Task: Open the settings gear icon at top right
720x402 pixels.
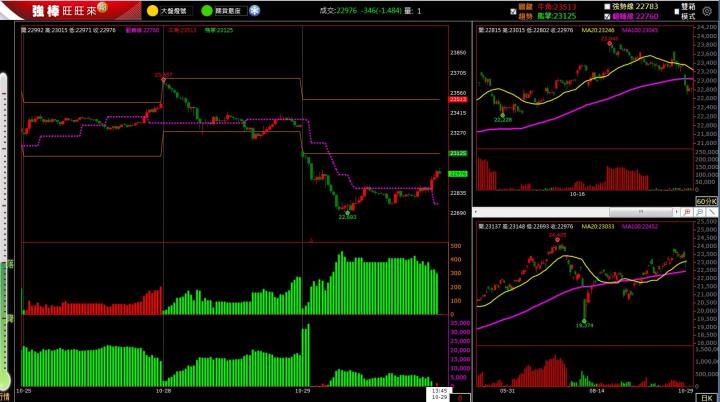Action: 709,11
